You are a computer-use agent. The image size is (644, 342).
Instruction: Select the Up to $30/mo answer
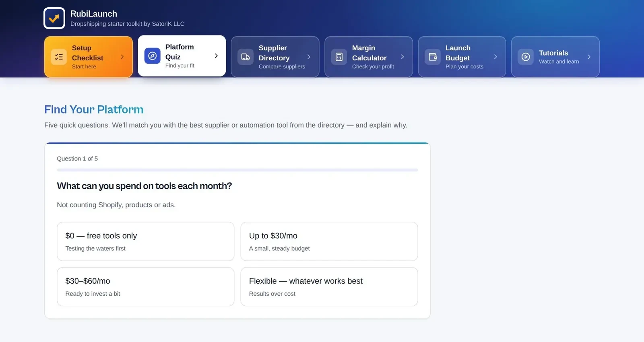[329, 241]
